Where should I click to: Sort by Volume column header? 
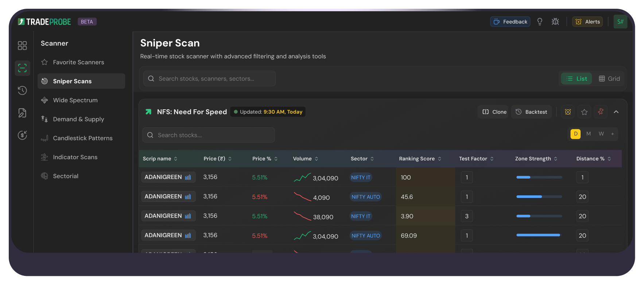click(306, 159)
